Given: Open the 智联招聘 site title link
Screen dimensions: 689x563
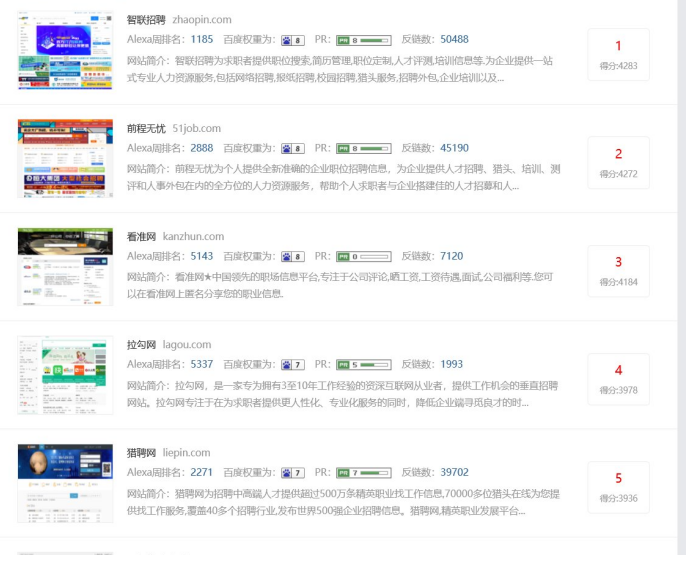Looking at the screenshot, I should click(146, 20).
